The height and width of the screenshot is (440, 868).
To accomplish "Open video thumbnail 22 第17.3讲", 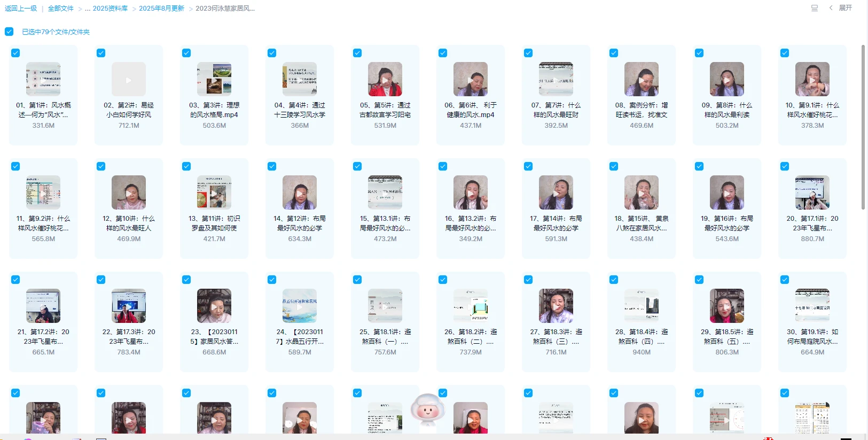I will point(129,306).
